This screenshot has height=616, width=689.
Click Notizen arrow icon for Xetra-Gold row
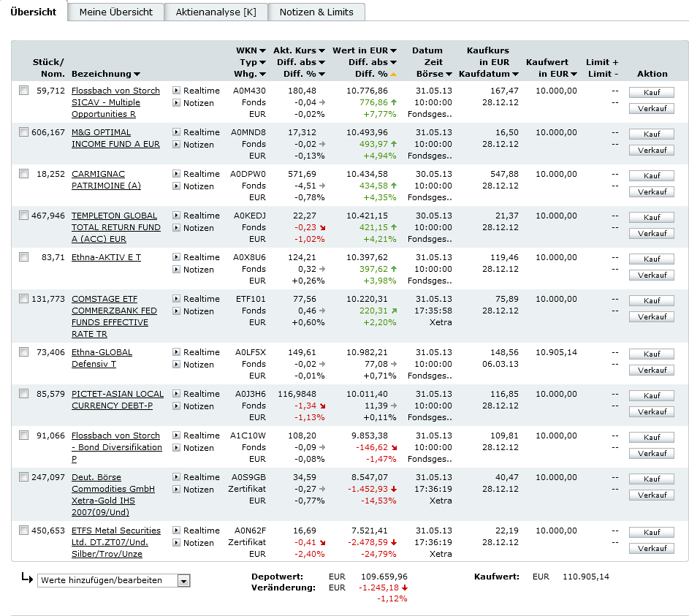point(176,490)
